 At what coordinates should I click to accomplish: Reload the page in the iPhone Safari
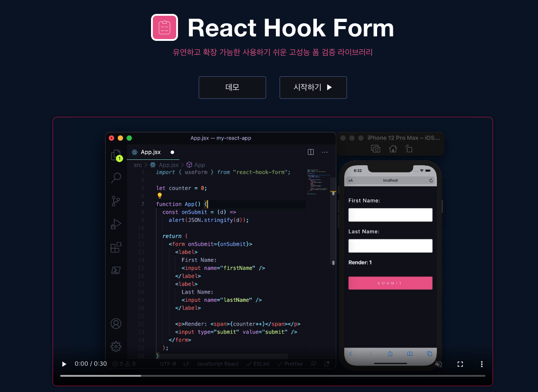click(431, 180)
